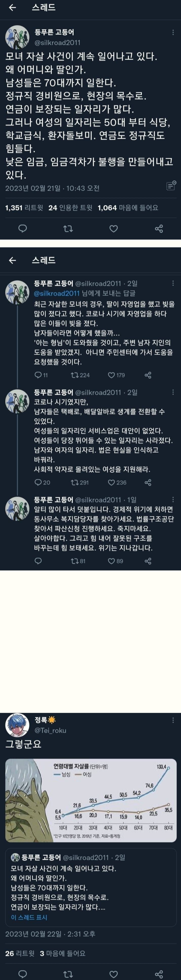Screen dimensions: 181x980
Task: Open the 정록 profile avatar
Action: (x=17, y=725)
